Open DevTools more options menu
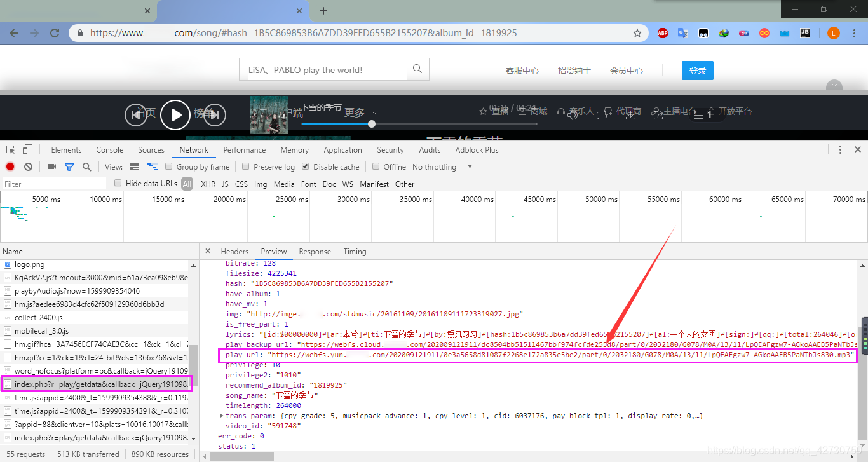The height and width of the screenshot is (462, 868). point(840,150)
